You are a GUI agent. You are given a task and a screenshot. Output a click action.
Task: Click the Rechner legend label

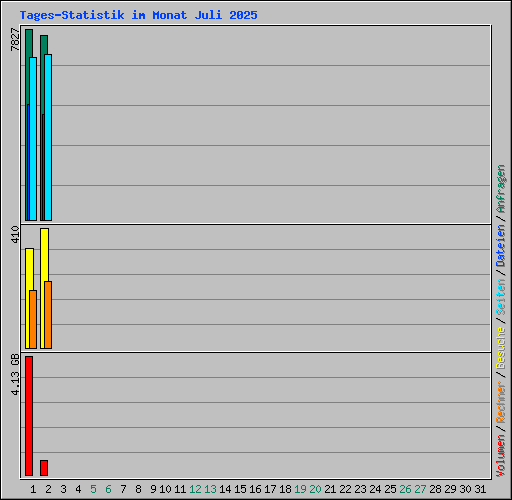pos(501,402)
